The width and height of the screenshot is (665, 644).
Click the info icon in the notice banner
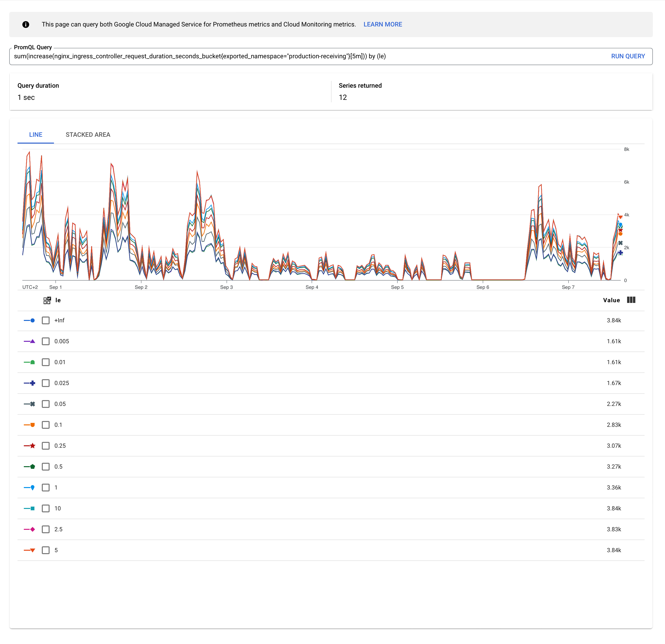[26, 24]
